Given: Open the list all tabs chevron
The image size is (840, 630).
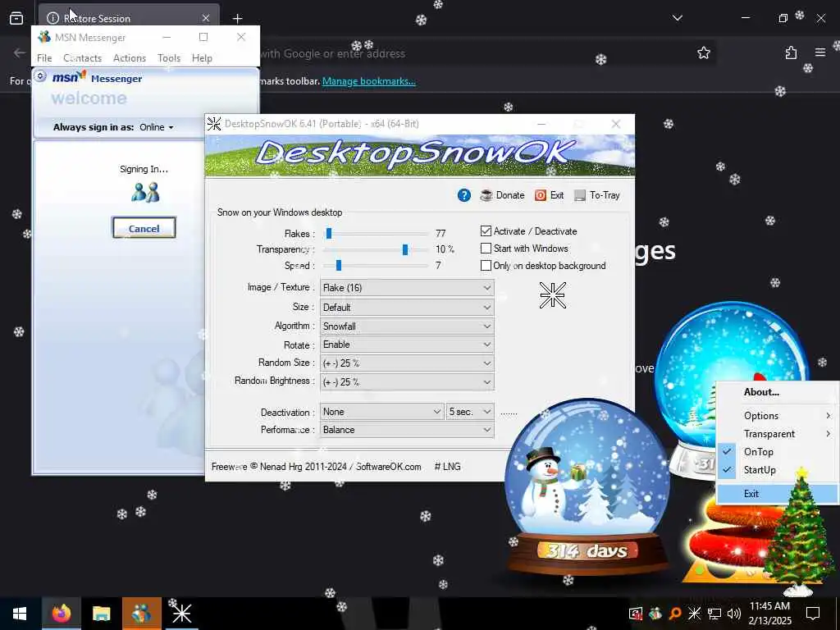Looking at the screenshot, I should point(677,18).
